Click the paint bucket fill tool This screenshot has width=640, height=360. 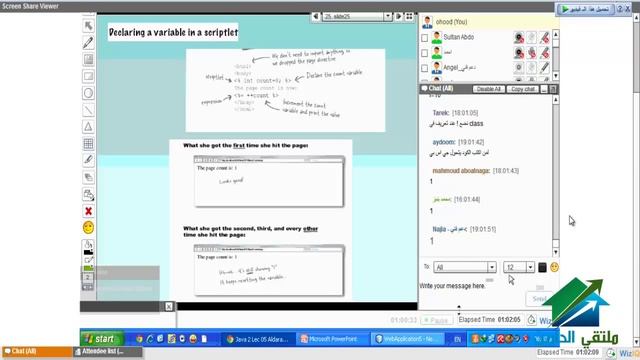coord(88,244)
